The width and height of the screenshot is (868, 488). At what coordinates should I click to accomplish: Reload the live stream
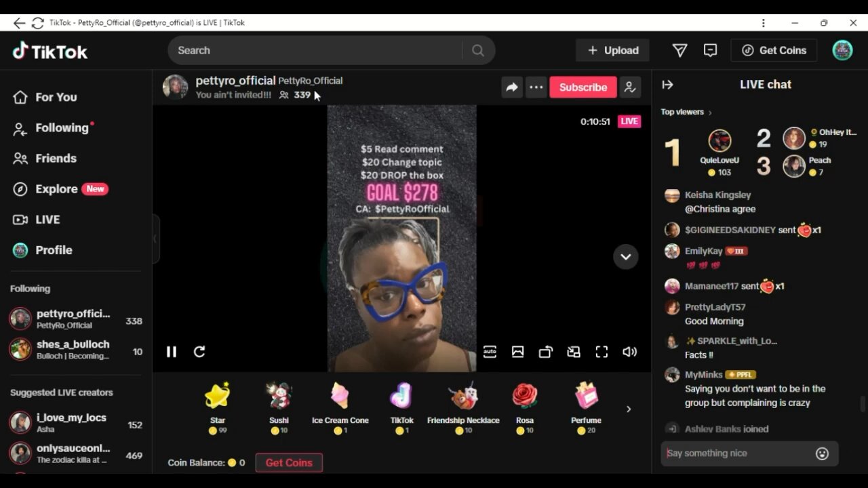pos(199,352)
